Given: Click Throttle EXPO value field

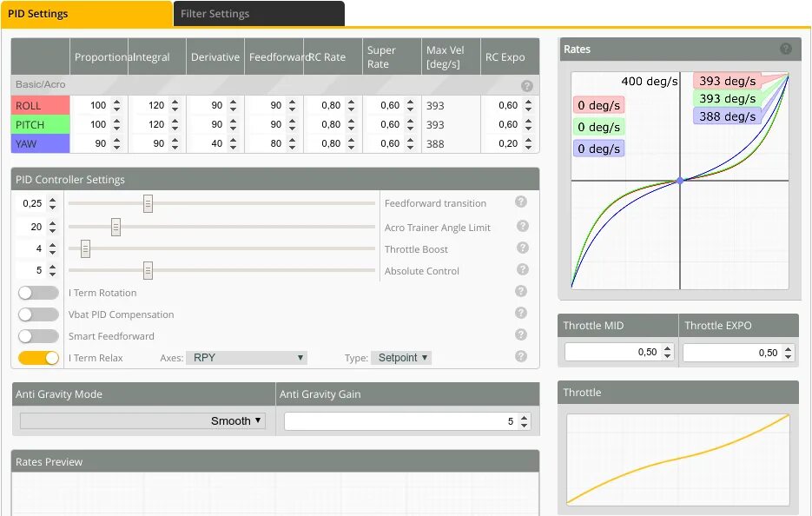Looking at the screenshot, I should [738, 353].
